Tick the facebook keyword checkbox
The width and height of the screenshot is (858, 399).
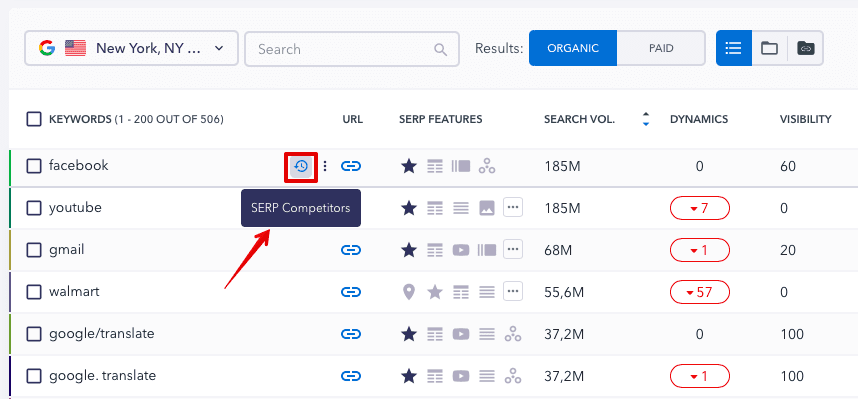34,166
